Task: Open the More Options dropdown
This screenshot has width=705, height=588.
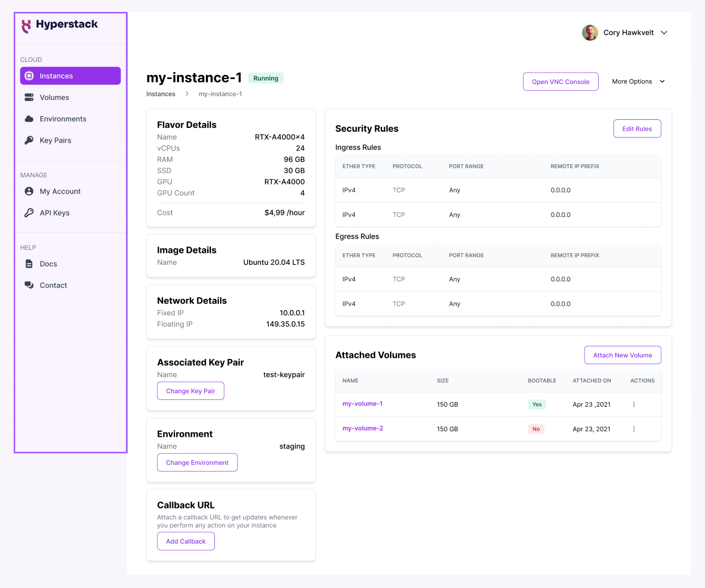Action: click(638, 81)
